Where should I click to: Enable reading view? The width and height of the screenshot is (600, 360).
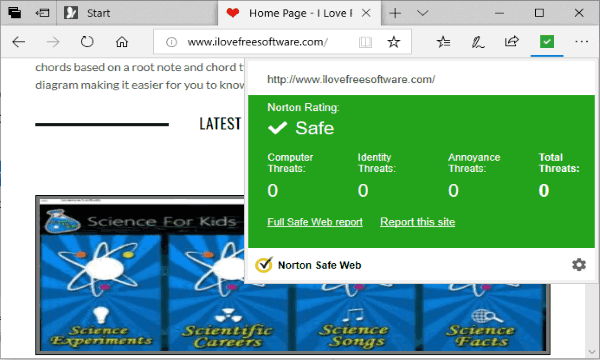tap(365, 42)
